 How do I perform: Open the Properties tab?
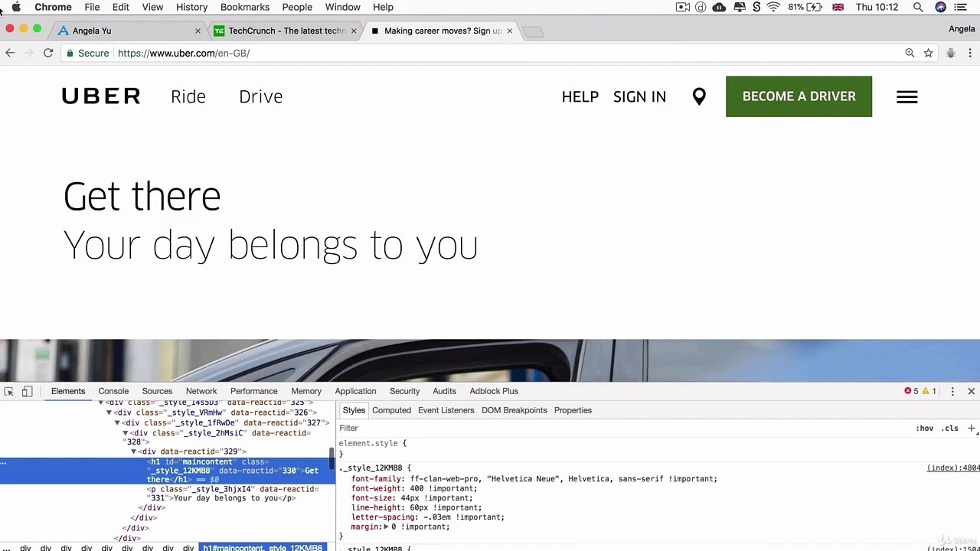[x=573, y=410]
